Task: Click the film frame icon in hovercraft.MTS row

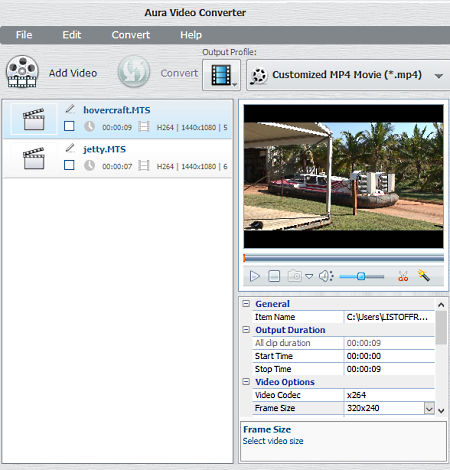Action: [144, 126]
